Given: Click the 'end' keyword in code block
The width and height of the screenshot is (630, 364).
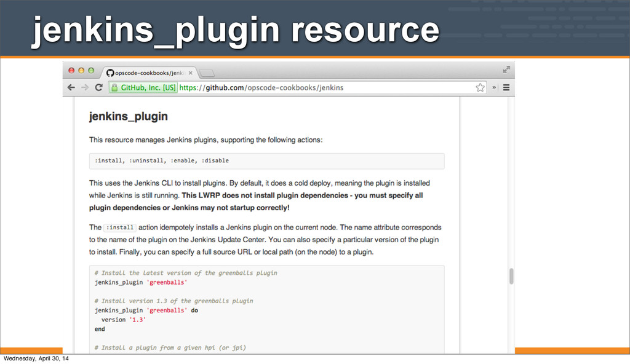Looking at the screenshot, I should (100, 329).
